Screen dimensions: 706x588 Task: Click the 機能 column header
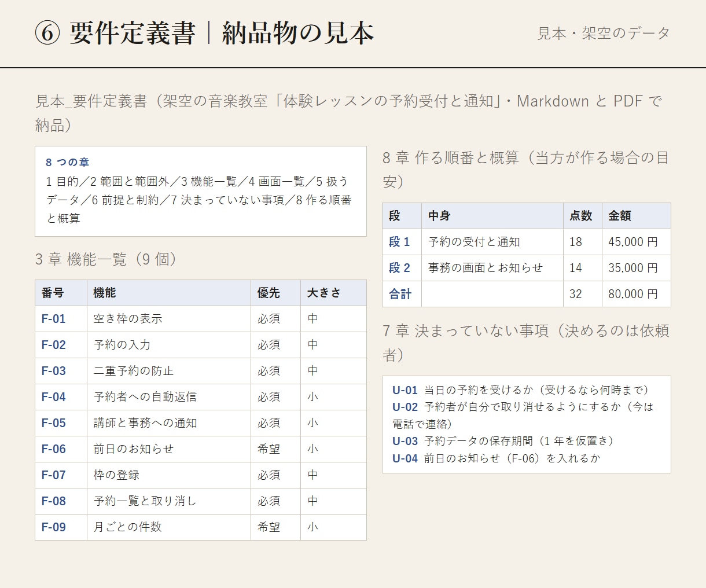click(x=169, y=293)
